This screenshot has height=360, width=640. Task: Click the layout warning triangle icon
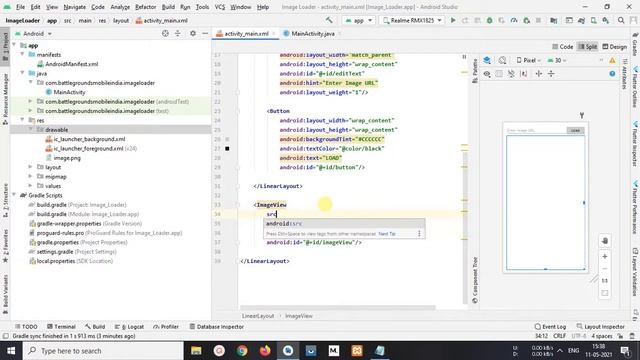(612, 60)
